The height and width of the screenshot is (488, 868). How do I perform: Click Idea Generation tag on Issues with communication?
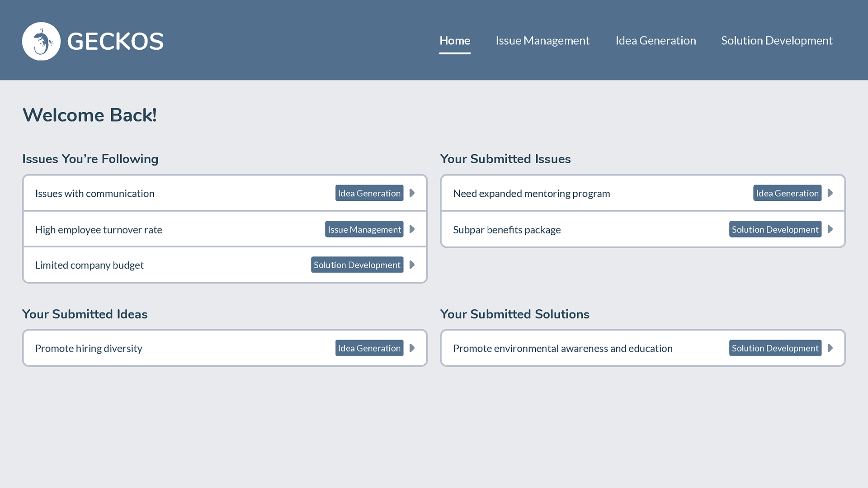[x=369, y=193]
